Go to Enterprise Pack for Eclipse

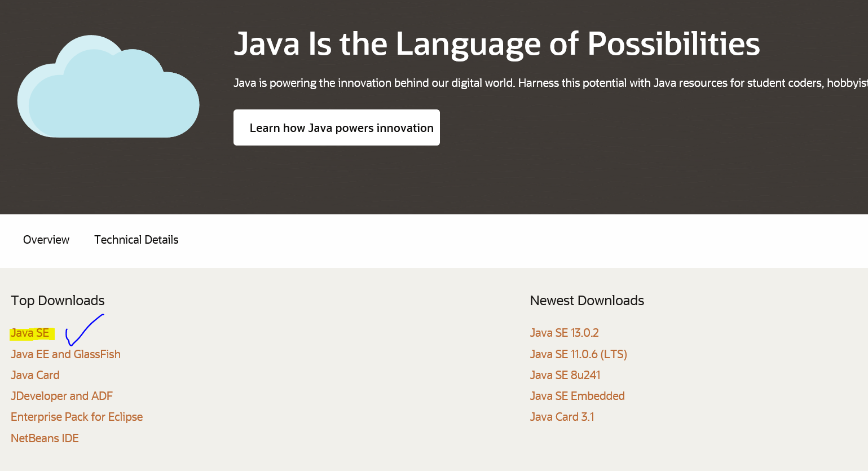[77, 417]
